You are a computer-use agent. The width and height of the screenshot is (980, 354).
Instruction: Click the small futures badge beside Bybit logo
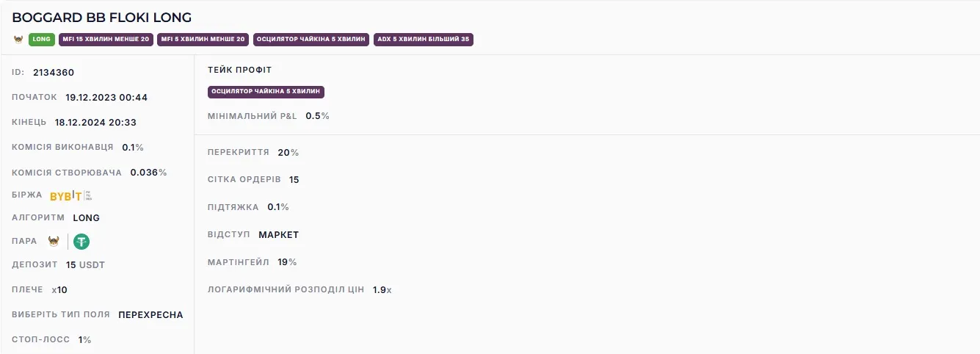[89, 195]
